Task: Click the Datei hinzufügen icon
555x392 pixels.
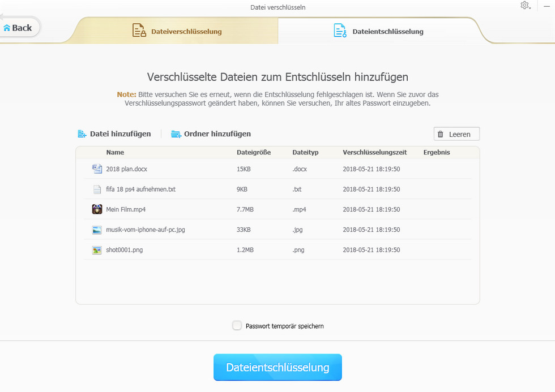Action: (82, 134)
